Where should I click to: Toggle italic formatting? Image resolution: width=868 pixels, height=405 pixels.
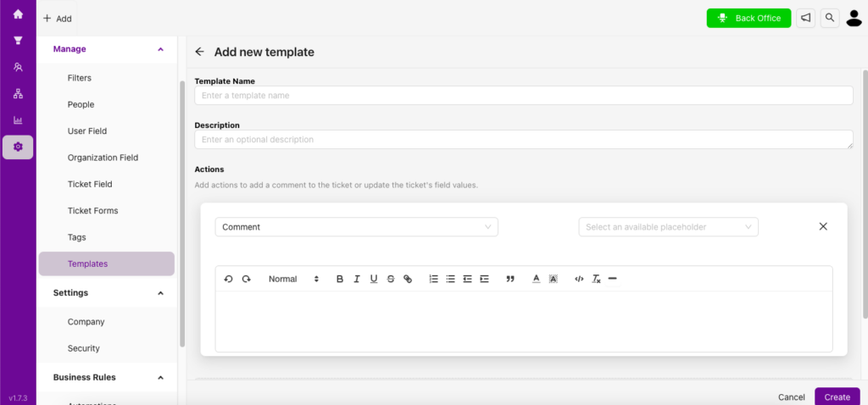357,279
